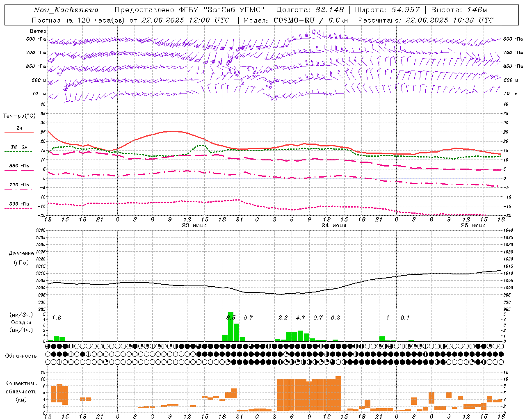Click the Облачность cloudiness label

click(x=21, y=356)
